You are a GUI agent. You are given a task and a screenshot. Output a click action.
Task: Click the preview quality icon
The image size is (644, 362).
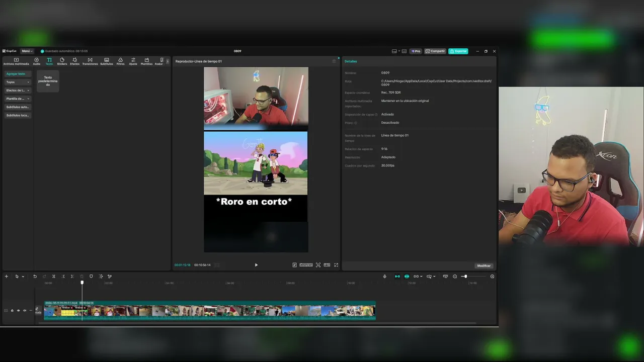pyautogui.click(x=294, y=265)
